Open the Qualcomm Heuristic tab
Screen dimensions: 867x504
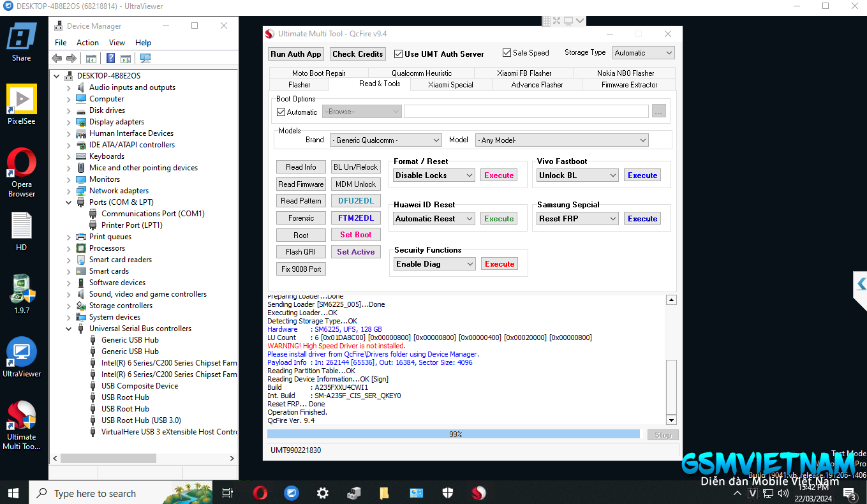coord(422,73)
